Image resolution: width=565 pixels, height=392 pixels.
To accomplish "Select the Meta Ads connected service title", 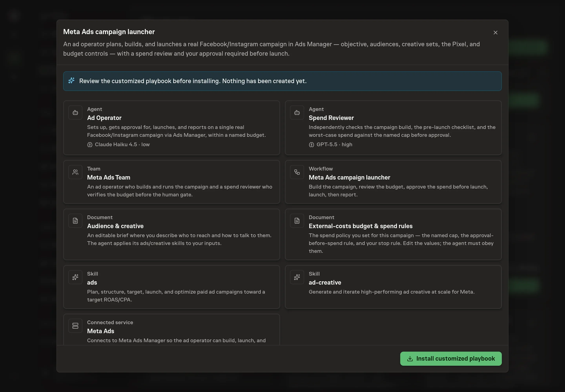I will pyautogui.click(x=101, y=331).
